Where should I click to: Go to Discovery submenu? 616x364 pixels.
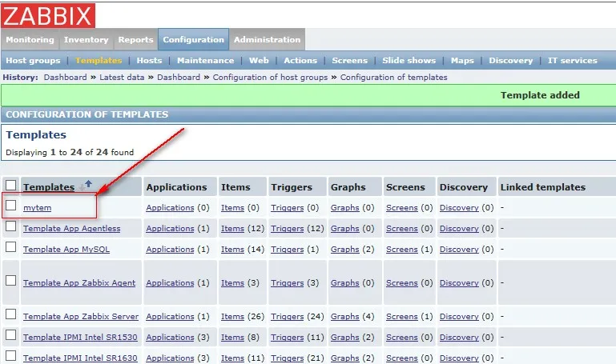[x=511, y=61]
